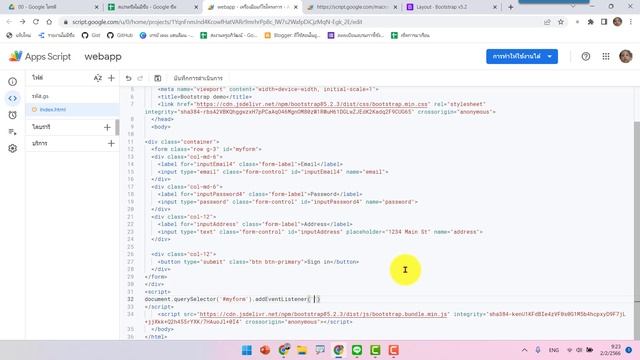Open the taskbar clock and date
Image resolution: width=640 pixels, height=360 pixels.
click(x=610, y=350)
